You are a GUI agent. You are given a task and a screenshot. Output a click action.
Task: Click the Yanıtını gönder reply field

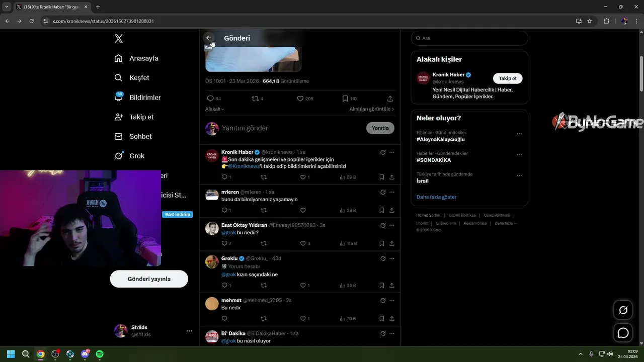click(292, 128)
